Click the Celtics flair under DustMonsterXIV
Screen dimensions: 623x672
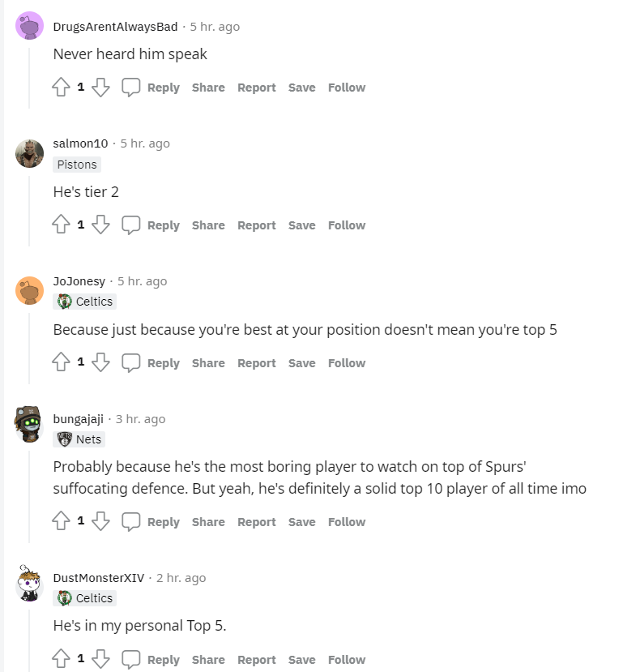(x=84, y=598)
